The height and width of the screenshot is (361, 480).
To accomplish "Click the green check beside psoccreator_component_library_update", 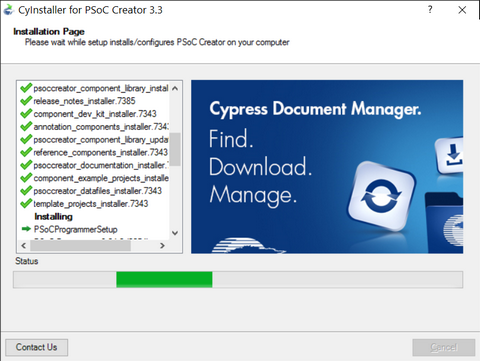I will pos(26,139).
